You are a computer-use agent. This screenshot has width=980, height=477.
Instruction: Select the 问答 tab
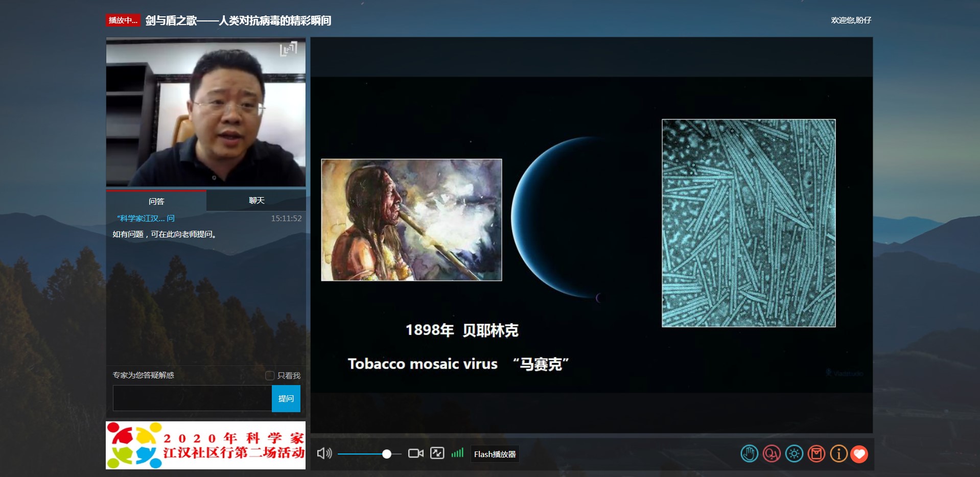click(x=156, y=201)
